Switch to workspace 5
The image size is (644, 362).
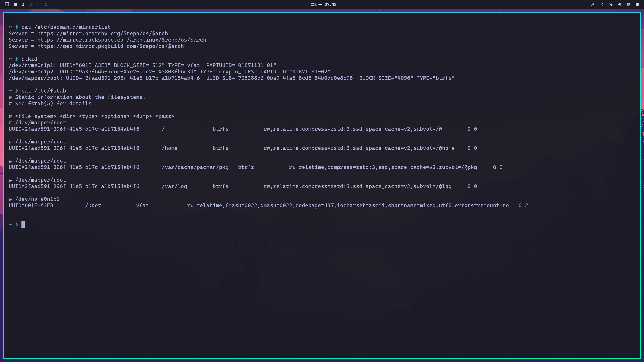pyautogui.click(x=46, y=4)
